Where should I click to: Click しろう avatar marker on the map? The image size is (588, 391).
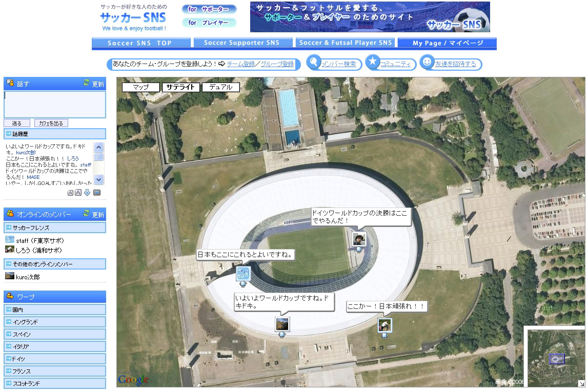click(x=385, y=325)
